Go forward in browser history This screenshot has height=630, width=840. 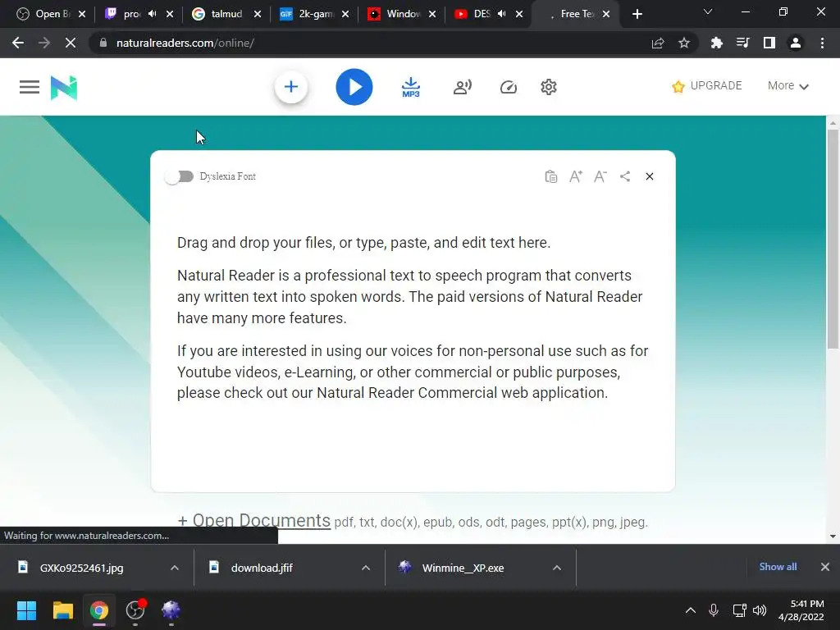point(44,43)
